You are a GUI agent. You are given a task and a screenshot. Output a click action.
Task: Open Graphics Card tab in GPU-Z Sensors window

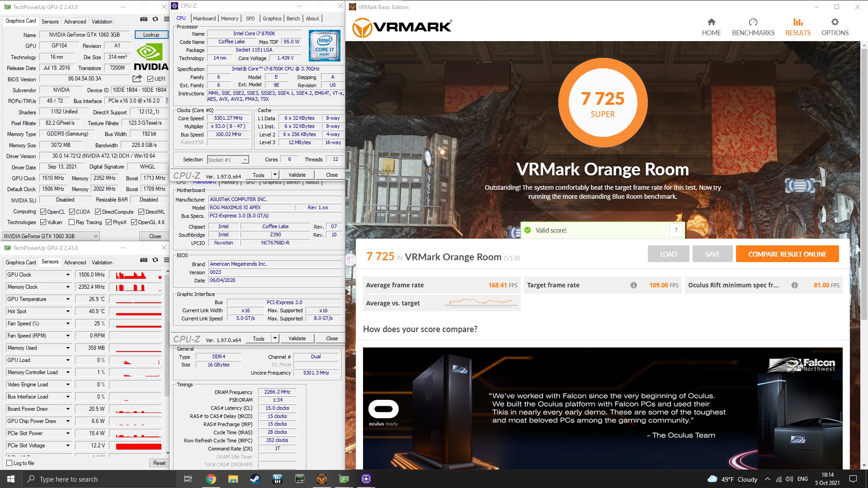pos(20,262)
